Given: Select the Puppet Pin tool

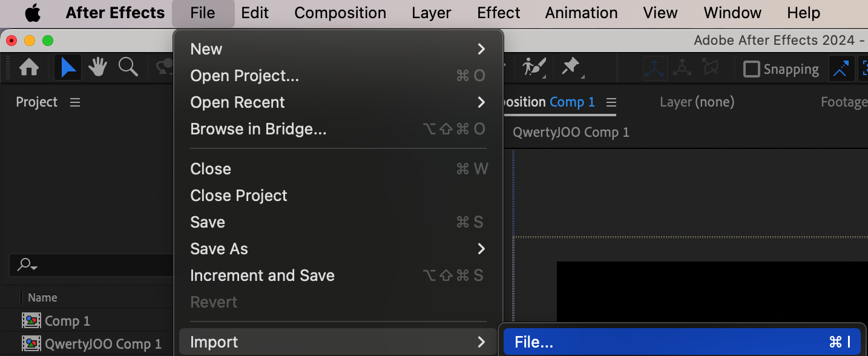Looking at the screenshot, I should point(571,67).
